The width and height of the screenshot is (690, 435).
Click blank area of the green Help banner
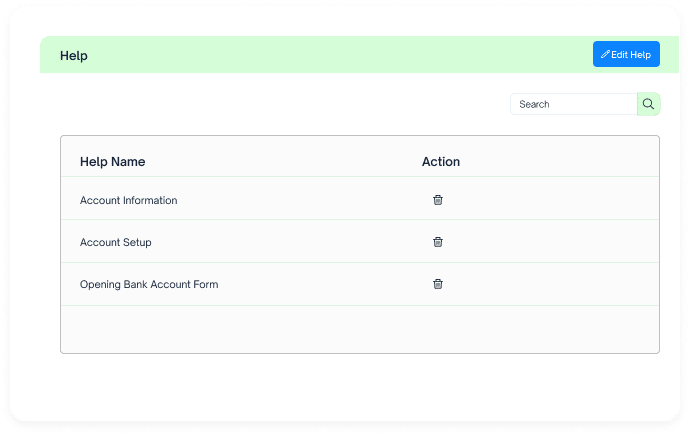[x=339, y=55]
